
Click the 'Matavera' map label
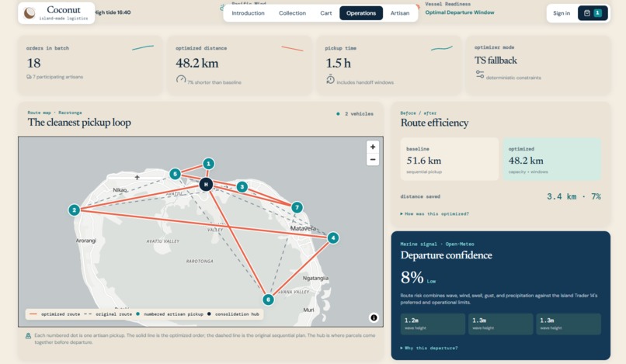(303, 228)
